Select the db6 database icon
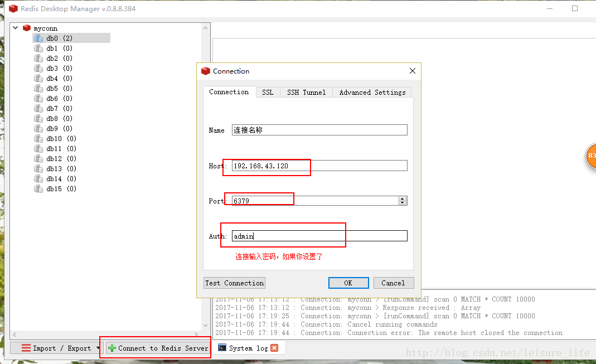 [38, 99]
